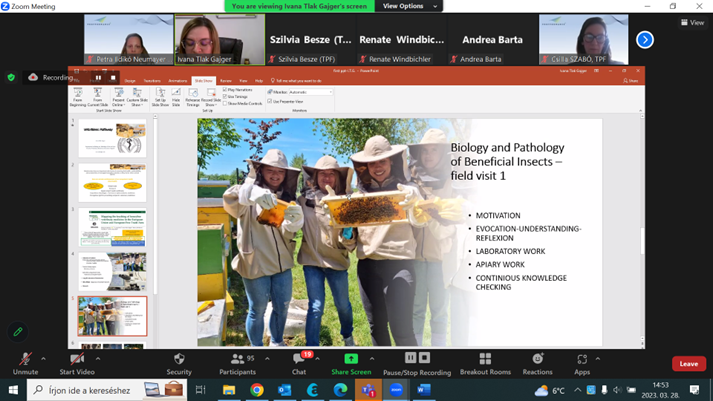This screenshot has width=713, height=401.
Task: Start Video in the Zoom toolbar
Action: (x=77, y=361)
